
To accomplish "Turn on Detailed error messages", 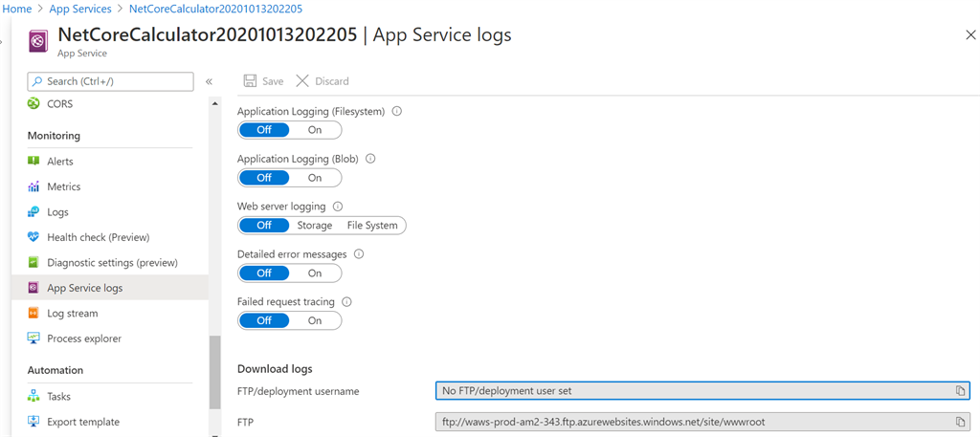I will (x=315, y=273).
